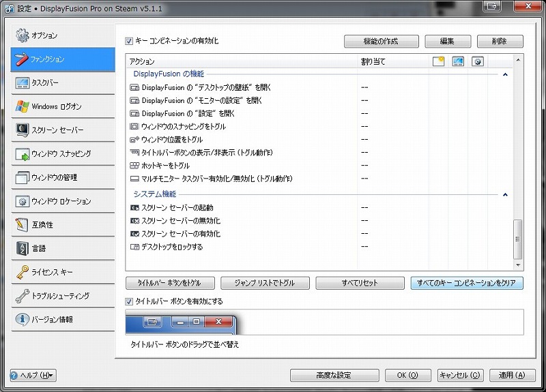Image resolution: width=546 pixels, height=392 pixels.
Task: Confirm with the OK (O) button
Action: [x=407, y=376]
